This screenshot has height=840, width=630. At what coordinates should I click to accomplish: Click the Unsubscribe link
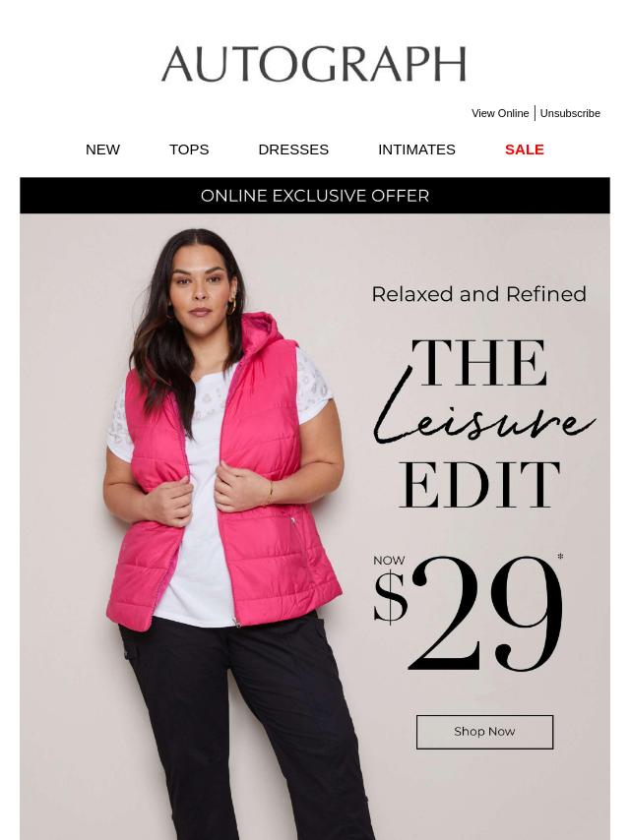(570, 113)
